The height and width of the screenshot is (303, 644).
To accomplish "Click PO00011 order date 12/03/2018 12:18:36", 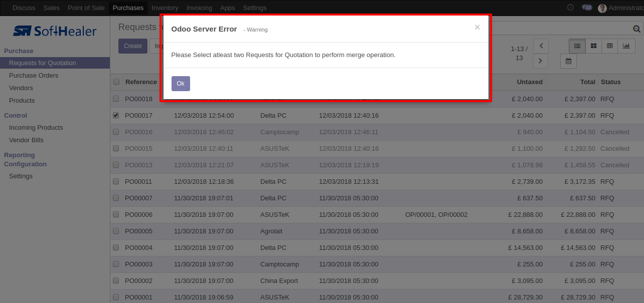I will (x=204, y=181).
